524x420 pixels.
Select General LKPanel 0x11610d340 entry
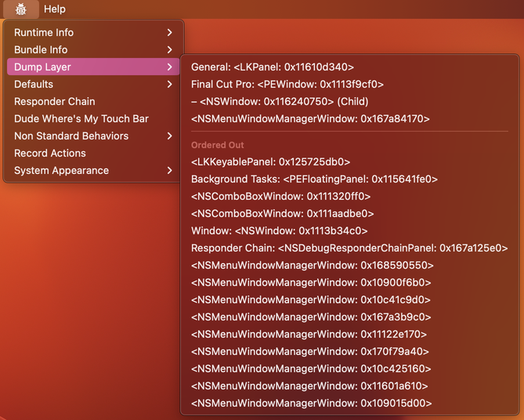349,67
